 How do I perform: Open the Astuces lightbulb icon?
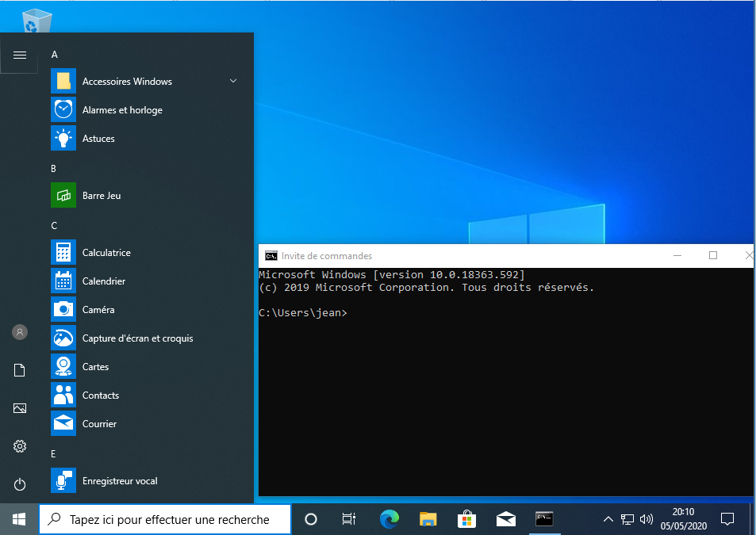pos(63,138)
